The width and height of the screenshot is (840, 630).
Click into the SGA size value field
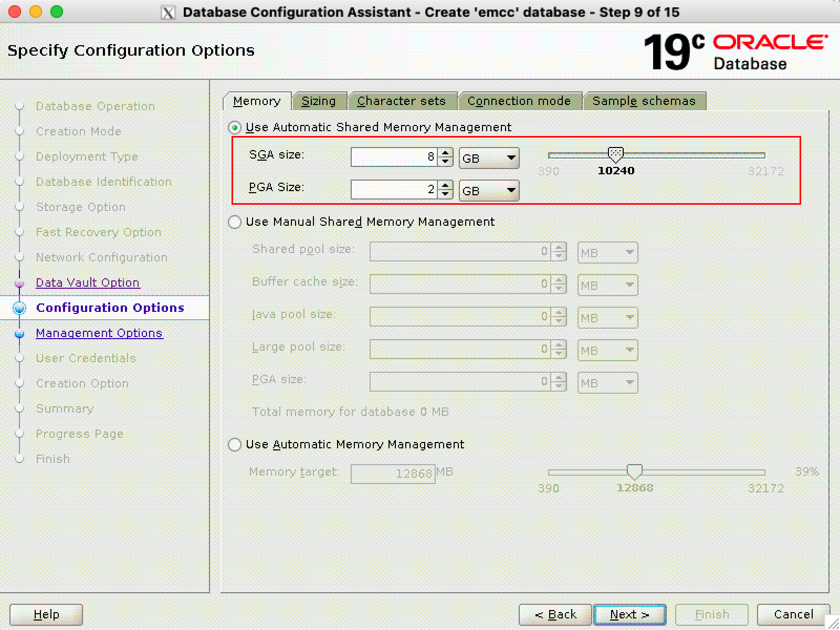click(x=395, y=157)
